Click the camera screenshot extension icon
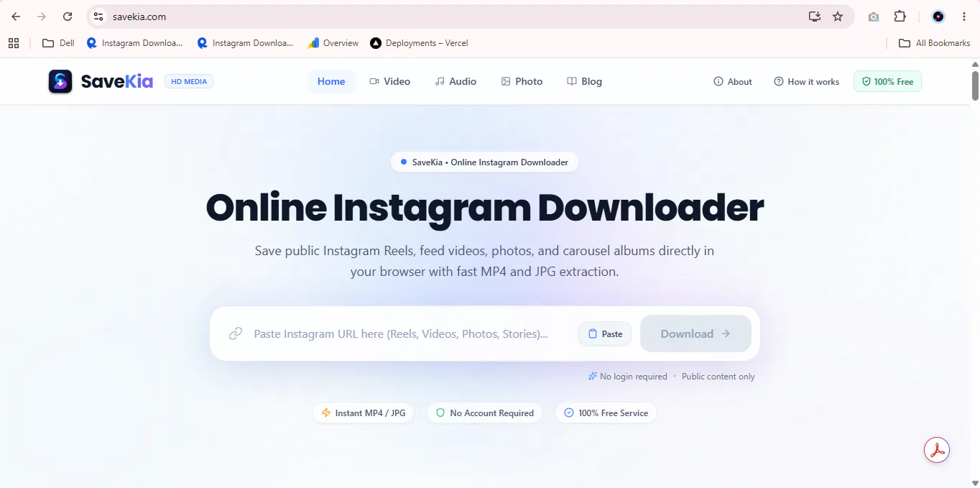980x488 pixels. [x=874, y=17]
